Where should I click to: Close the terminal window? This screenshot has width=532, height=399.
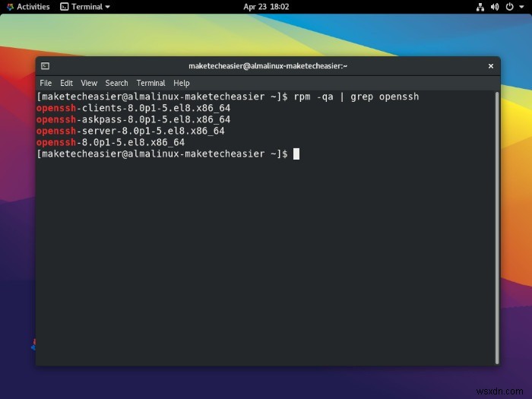tap(491, 66)
